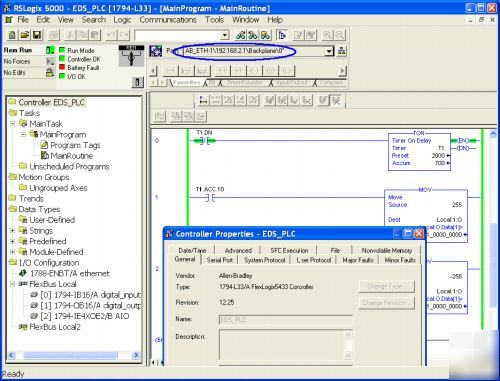Click the Examine Off contact icon
This screenshot has height=381, width=500.
click(238, 71)
